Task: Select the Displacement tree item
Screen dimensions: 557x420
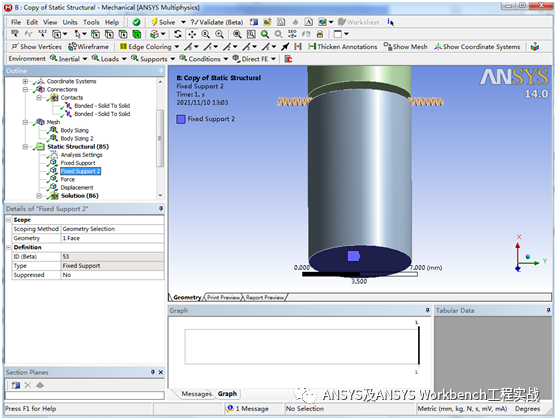Action: point(77,188)
